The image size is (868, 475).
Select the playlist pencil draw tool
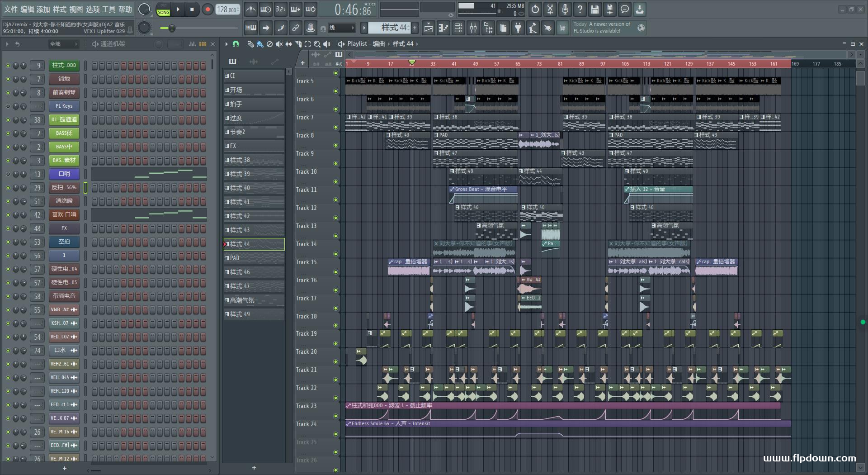click(x=250, y=44)
